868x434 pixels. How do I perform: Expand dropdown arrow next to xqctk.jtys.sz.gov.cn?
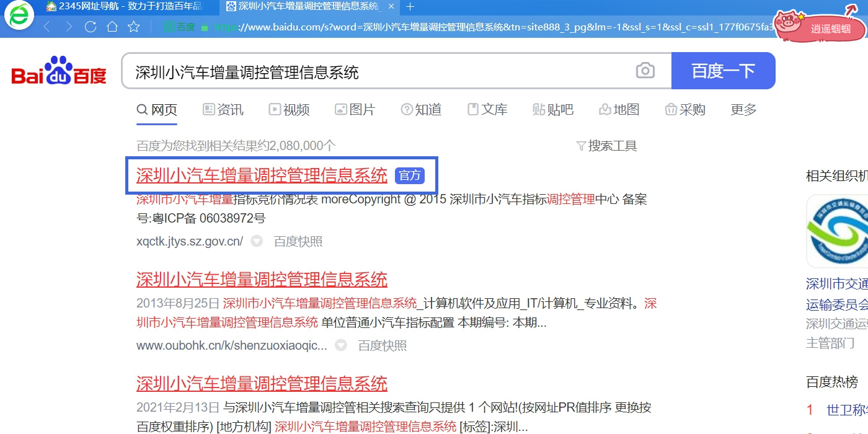(x=257, y=241)
